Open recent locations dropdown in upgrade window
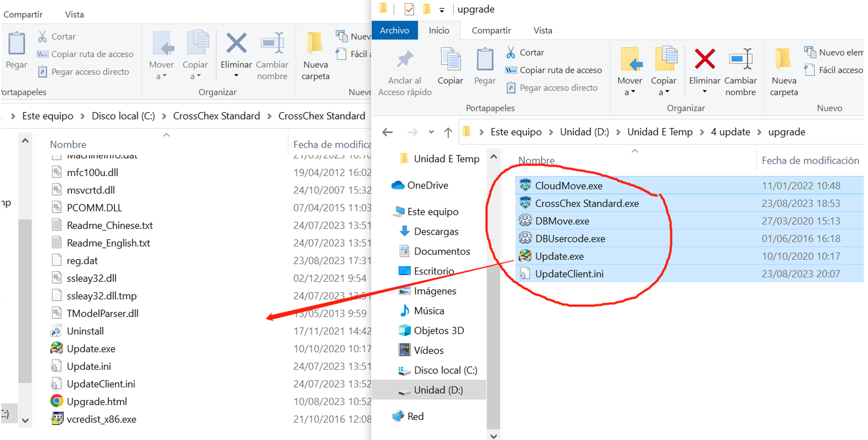868x440 pixels. tap(431, 132)
